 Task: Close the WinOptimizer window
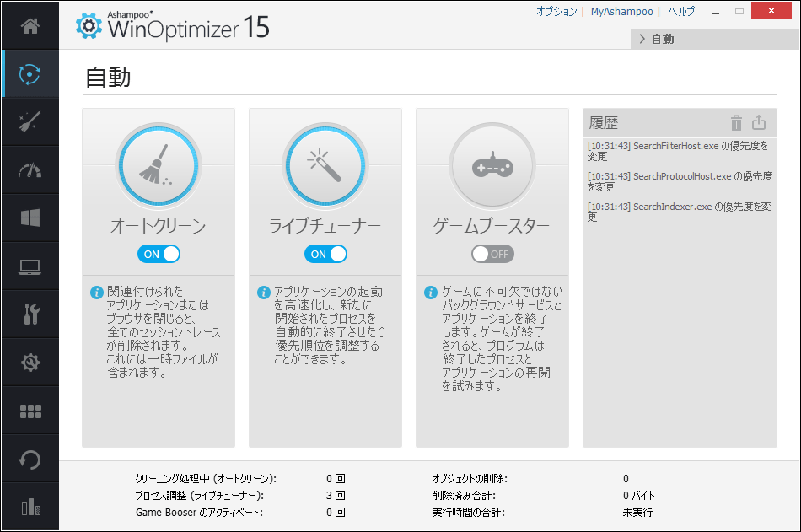(x=771, y=10)
